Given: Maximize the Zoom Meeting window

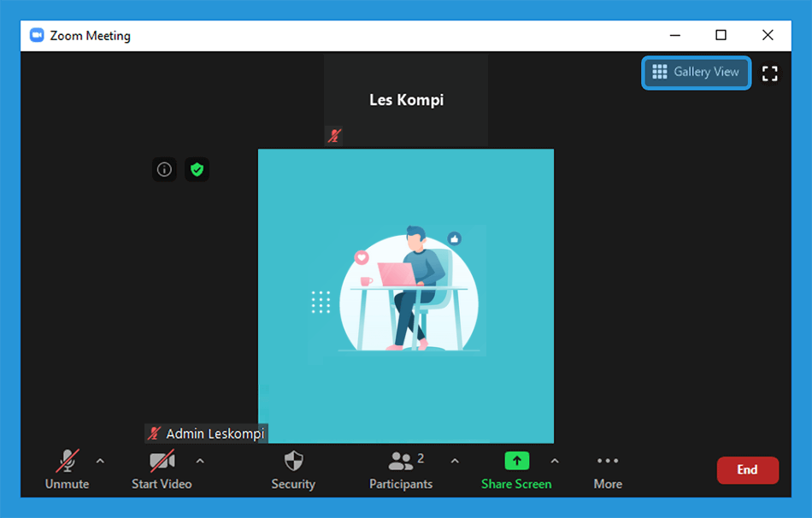Looking at the screenshot, I should click(x=721, y=35).
